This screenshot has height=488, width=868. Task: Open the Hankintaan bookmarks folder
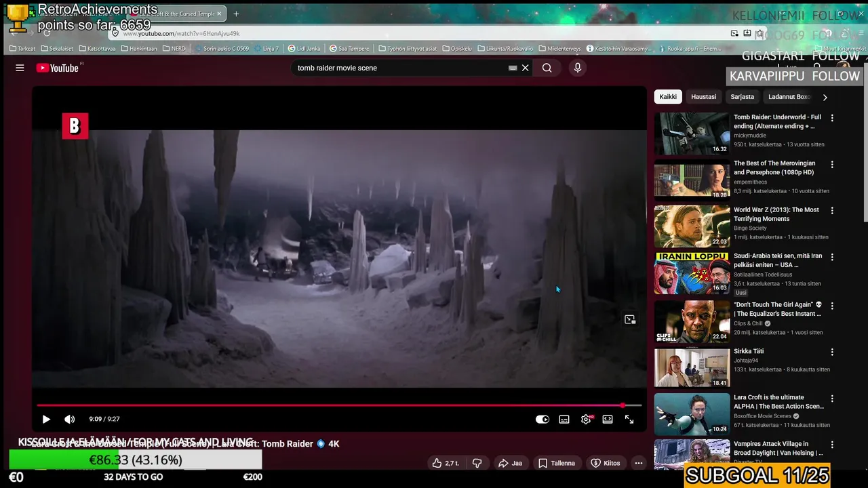click(139, 49)
